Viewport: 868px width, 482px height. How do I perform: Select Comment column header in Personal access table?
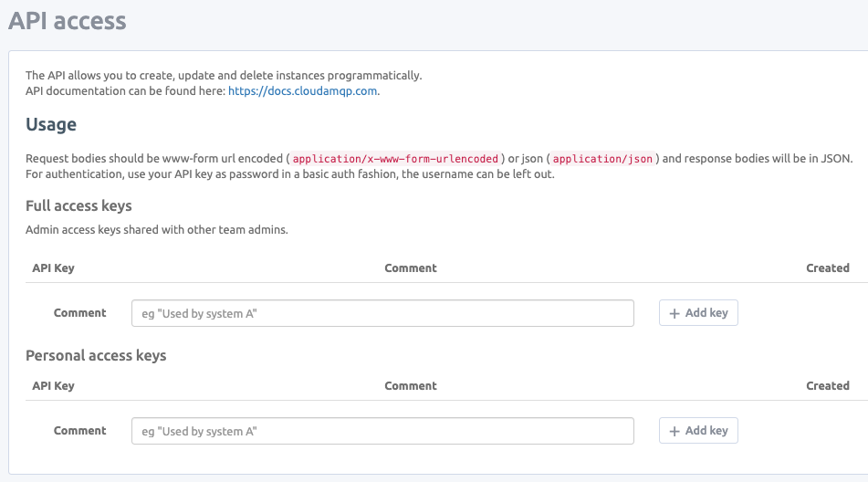pyautogui.click(x=411, y=386)
